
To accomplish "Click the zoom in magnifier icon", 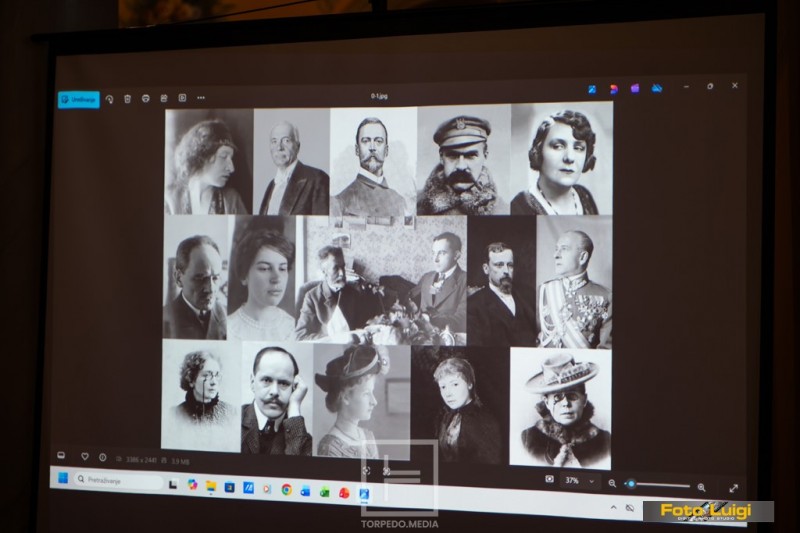I will tap(702, 487).
